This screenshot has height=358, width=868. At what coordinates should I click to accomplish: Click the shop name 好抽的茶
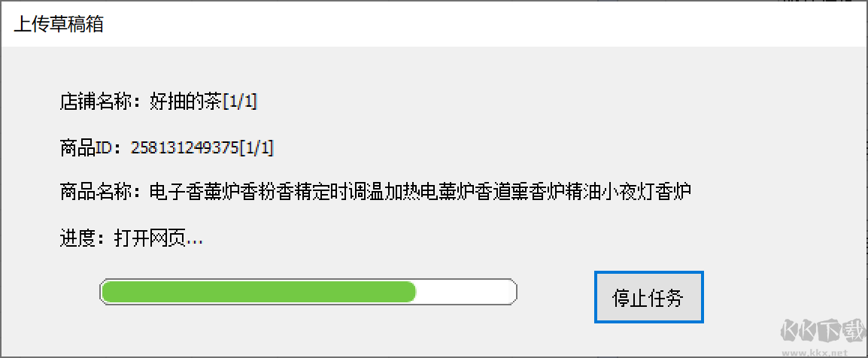click(x=186, y=102)
